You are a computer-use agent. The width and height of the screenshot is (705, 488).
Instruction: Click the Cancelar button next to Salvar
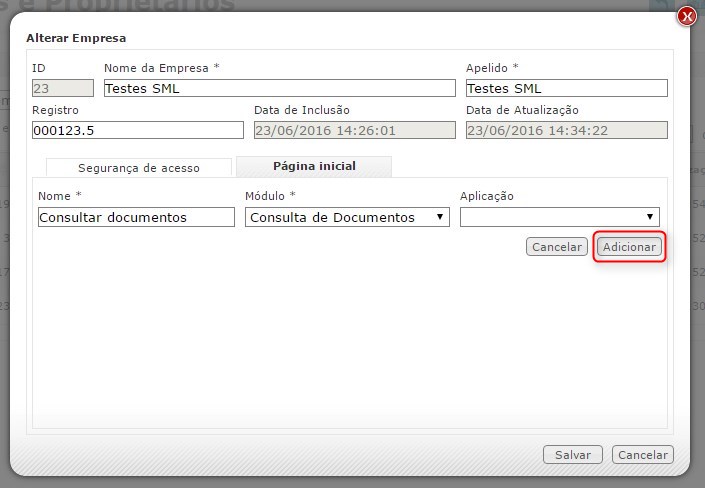642,455
